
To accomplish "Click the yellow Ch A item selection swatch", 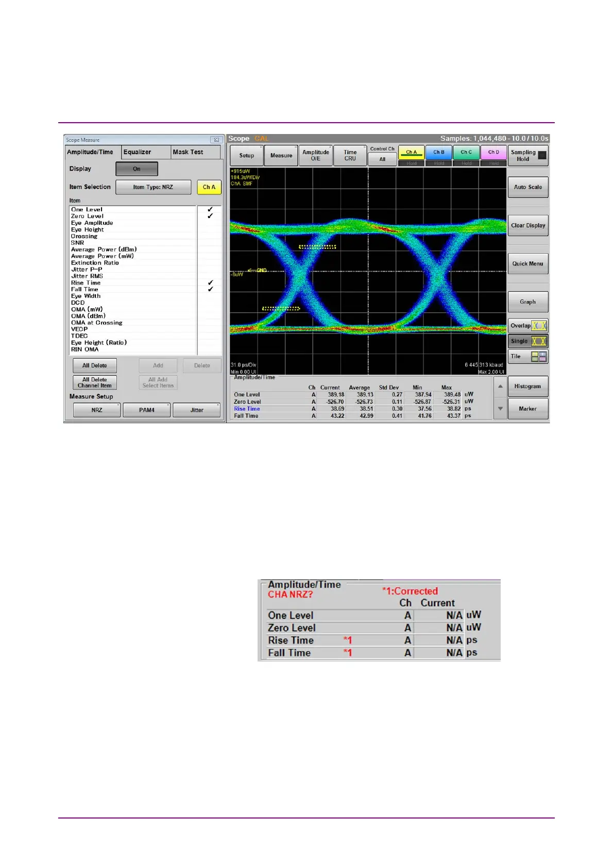I will point(209,187).
